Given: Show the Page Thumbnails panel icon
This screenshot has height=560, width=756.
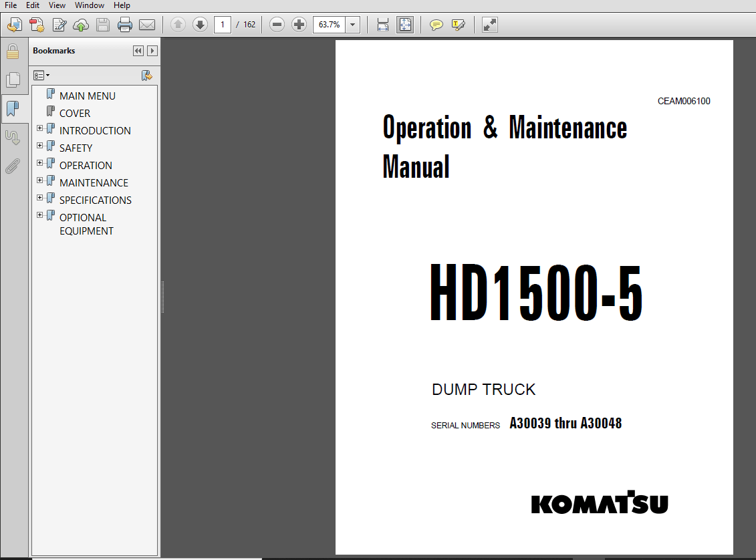Looking at the screenshot, I should pyautogui.click(x=13, y=80).
